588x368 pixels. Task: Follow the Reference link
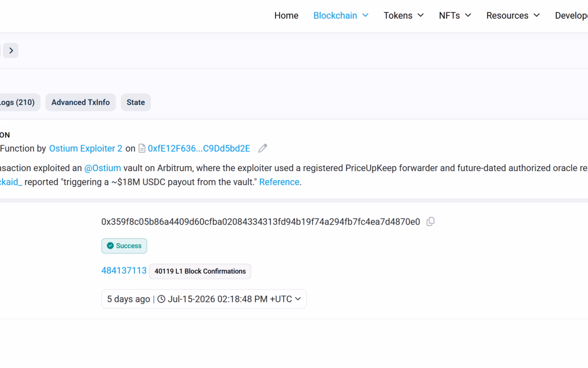279,182
